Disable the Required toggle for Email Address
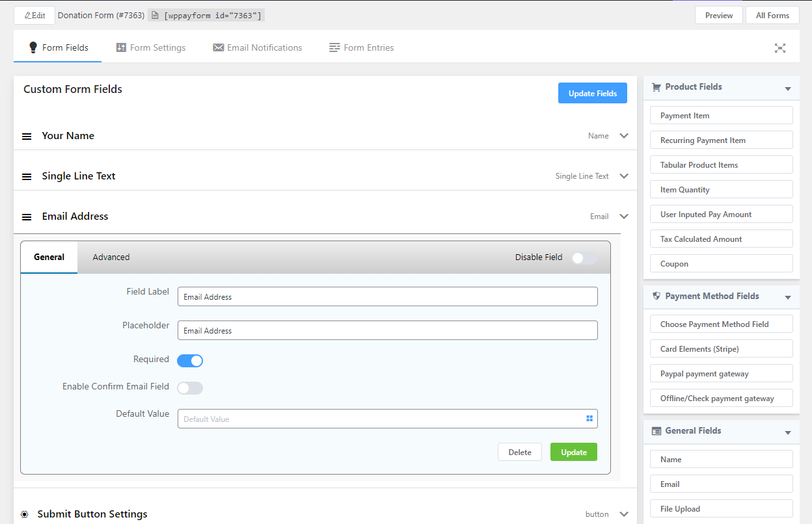The height and width of the screenshot is (524, 812). [x=189, y=359]
